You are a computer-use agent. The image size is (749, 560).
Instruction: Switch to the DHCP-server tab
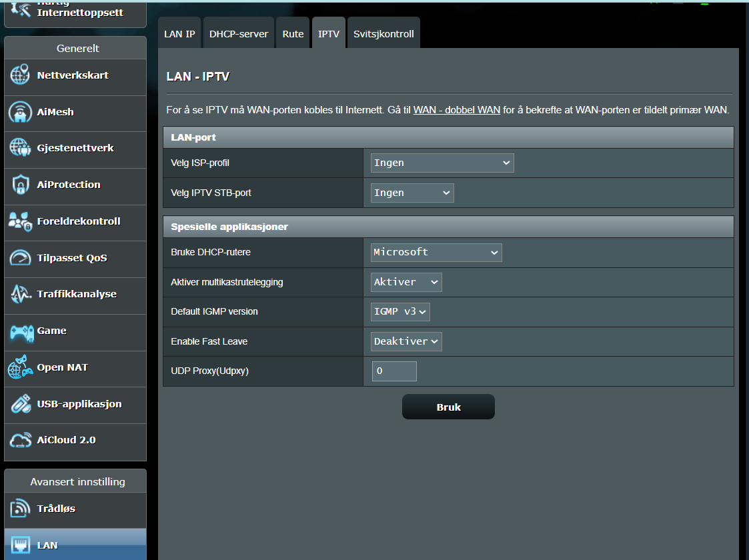[x=239, y=34]
